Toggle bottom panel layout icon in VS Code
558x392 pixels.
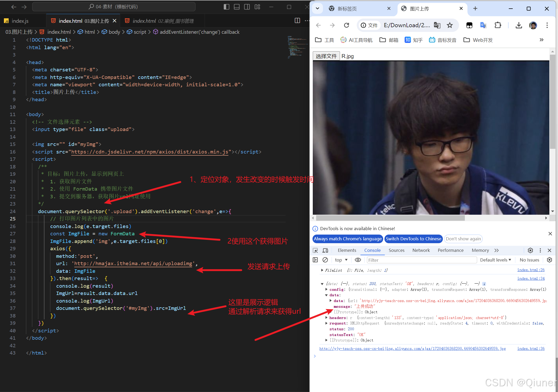237,7
